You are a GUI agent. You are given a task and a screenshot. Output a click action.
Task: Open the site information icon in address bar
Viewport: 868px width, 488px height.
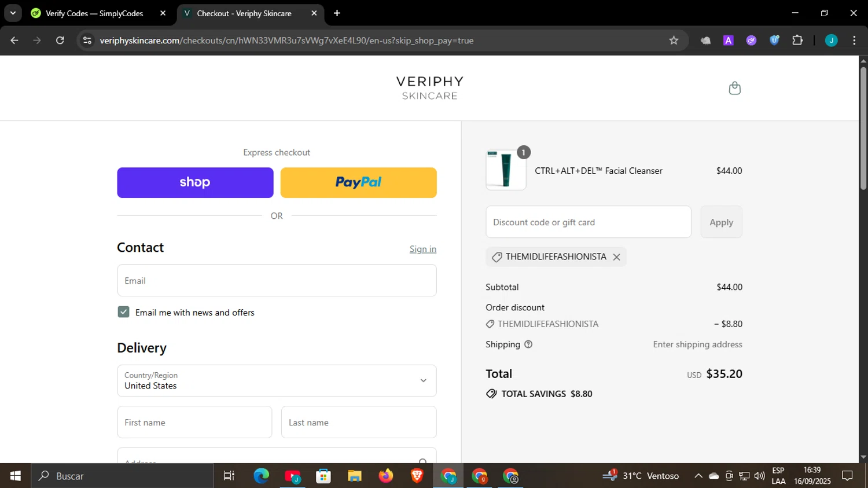pyautogui.click(x=87, y=41)
